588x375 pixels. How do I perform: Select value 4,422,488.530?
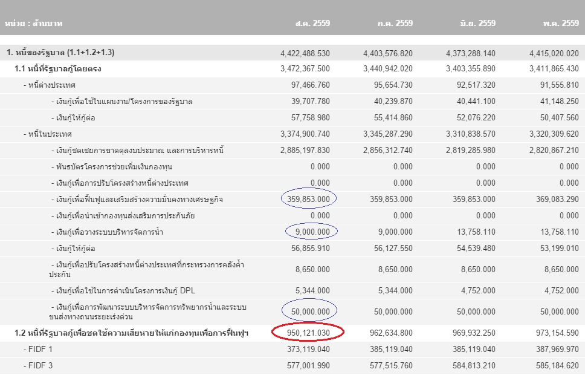pos(305,53)
